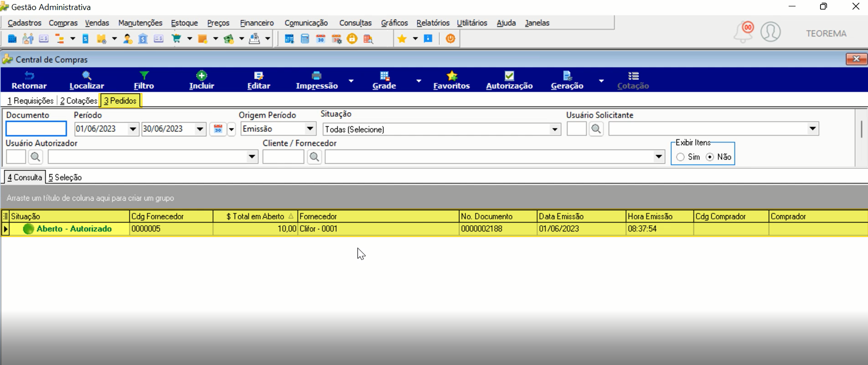Select Sim for Exibir Itens

tap(680, 157)
